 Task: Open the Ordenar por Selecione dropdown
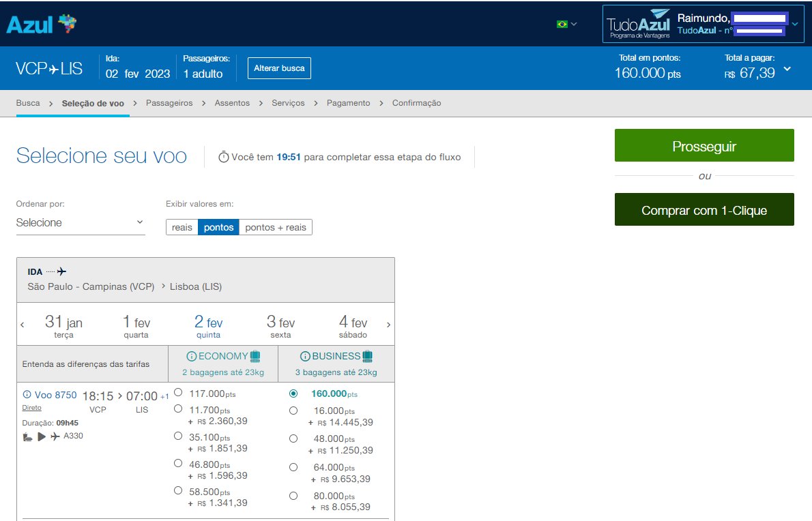81,222
